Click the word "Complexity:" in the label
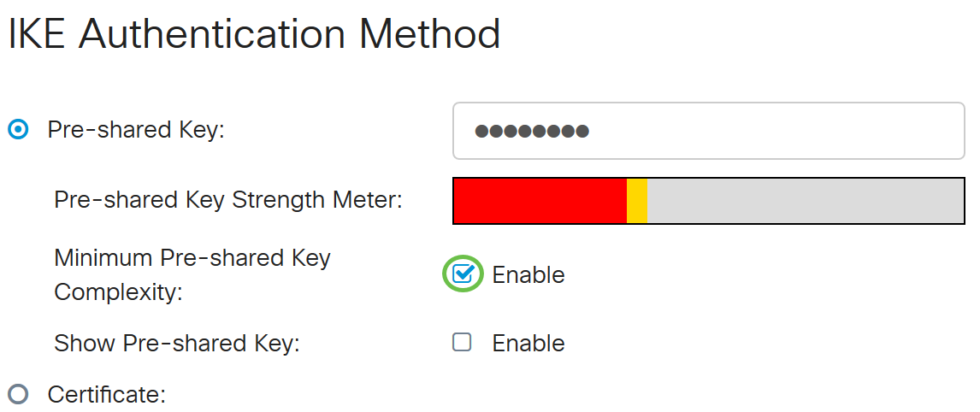Image resolution: width=980 pixels, height=412 pixels. 119,292
